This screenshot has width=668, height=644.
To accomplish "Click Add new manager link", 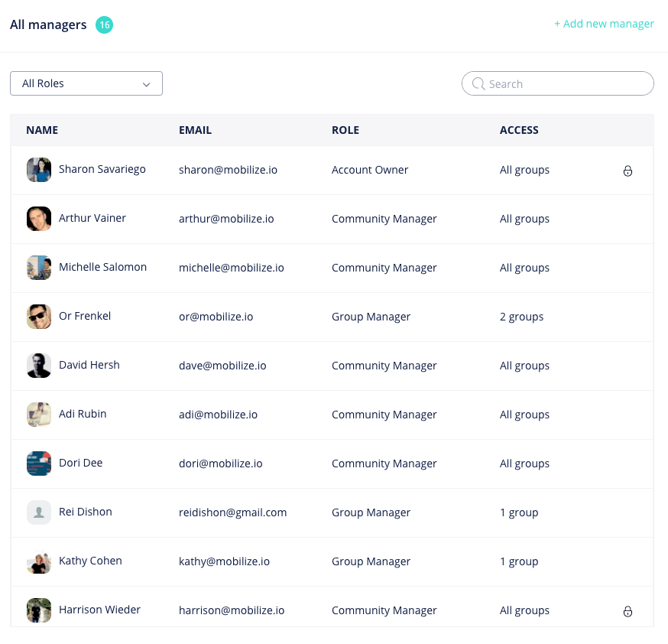I will pyautogui.click(x=604, y=24).
